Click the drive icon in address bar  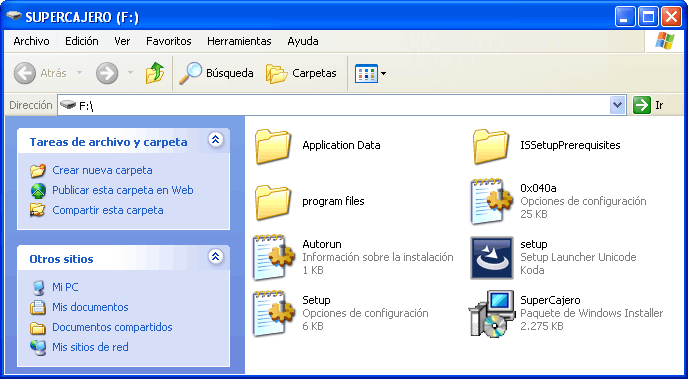point(68,105)
